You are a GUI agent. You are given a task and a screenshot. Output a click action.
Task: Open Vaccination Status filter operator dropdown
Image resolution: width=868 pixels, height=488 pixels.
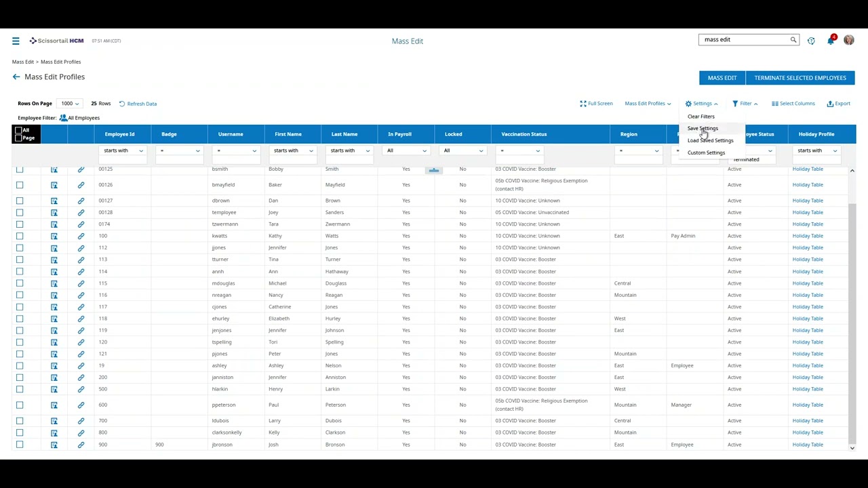tap(520, 150)
